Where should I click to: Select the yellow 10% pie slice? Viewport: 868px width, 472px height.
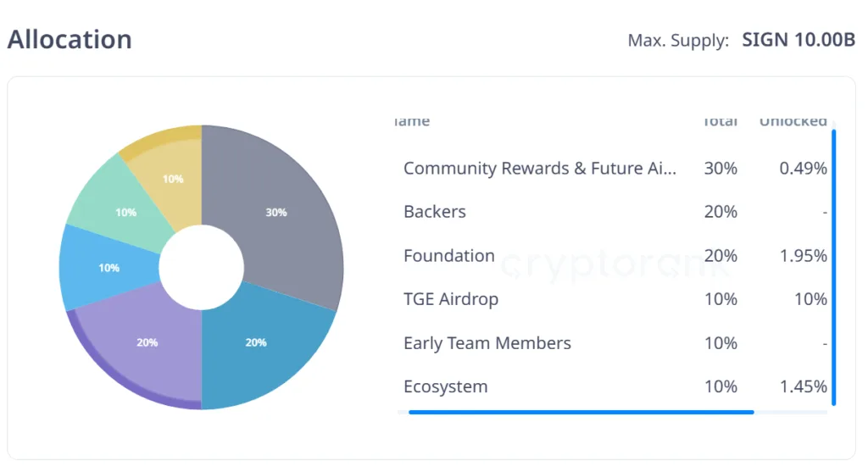173,178
